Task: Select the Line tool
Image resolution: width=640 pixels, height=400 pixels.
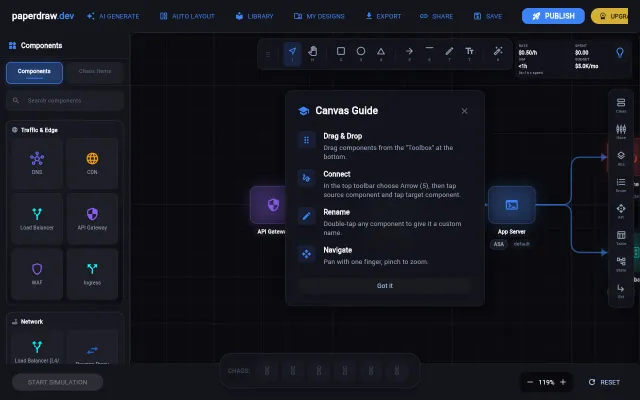Action: (429, 54)
